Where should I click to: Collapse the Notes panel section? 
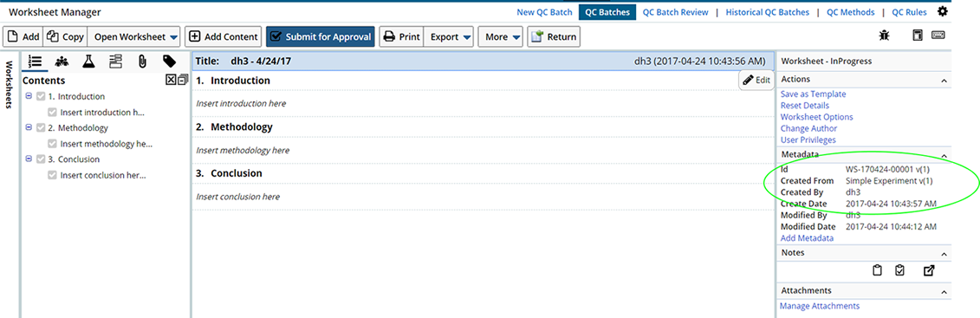click(x=944, y=254)
